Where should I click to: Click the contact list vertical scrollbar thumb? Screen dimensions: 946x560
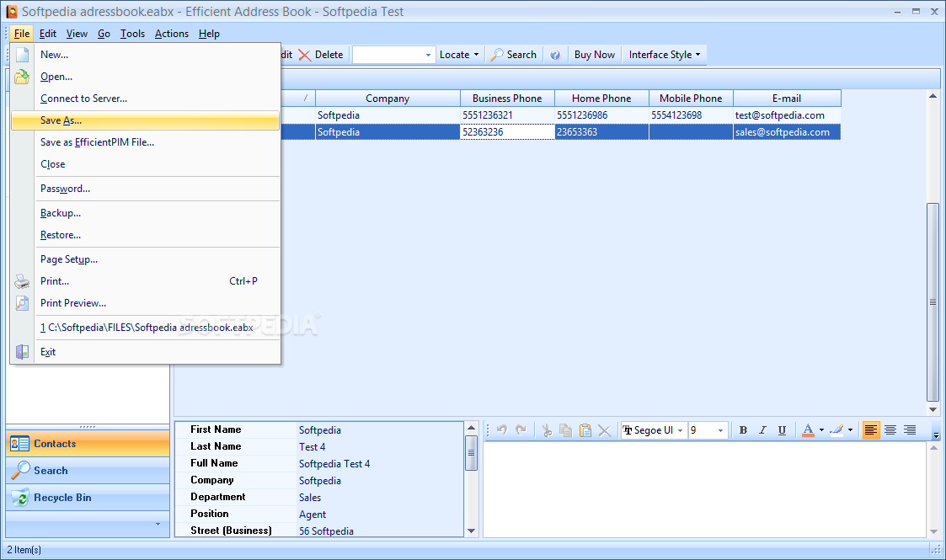tap(933, 302)
